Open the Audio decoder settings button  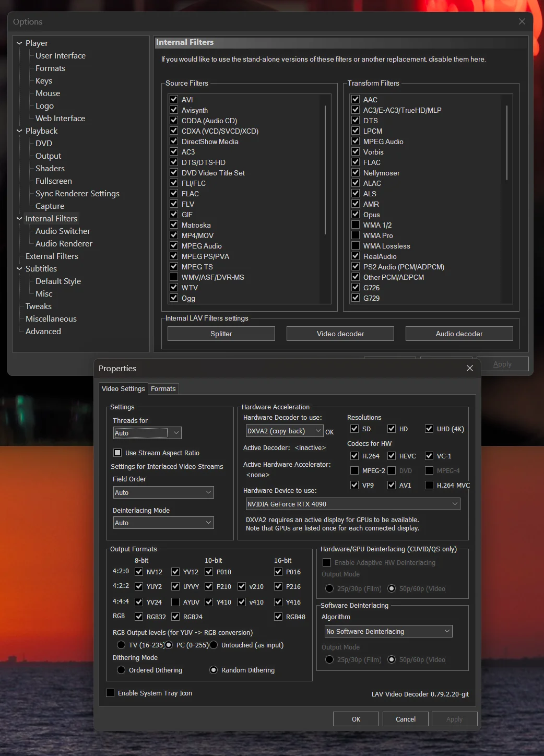click(459, 334)
